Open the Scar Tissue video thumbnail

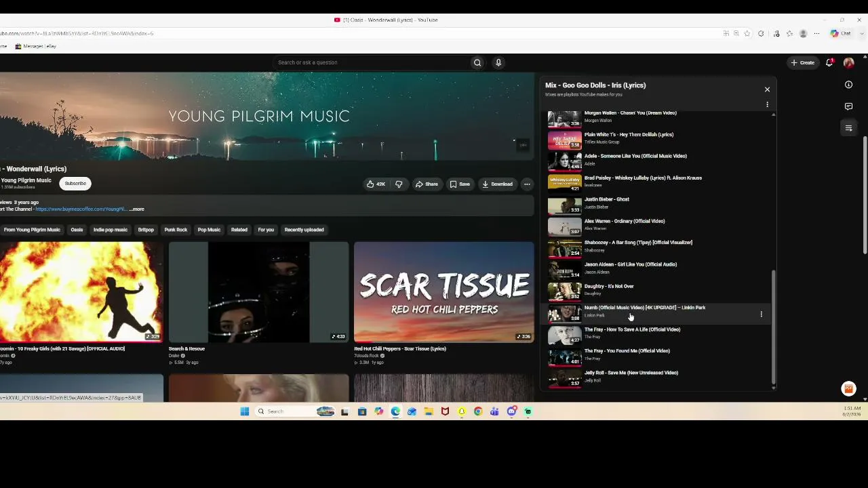pos(444,292)
